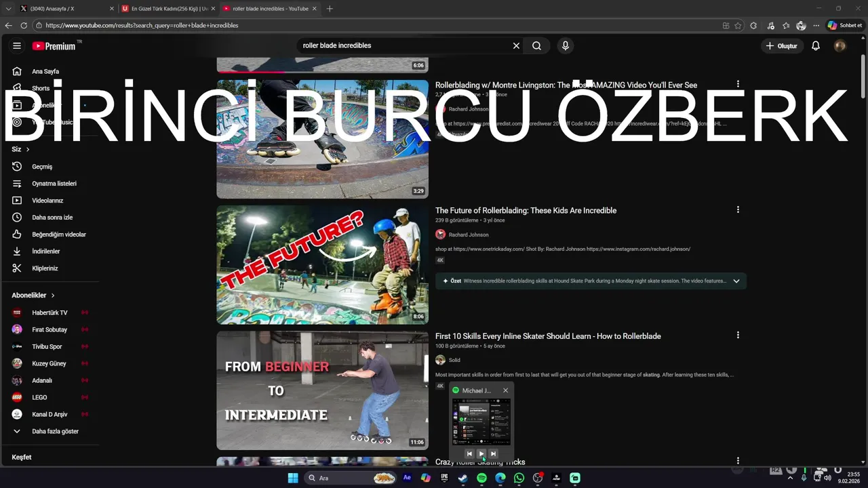Go back with the browser back arrow
Viewport: 868px width, 488px height.
point(9,25)
